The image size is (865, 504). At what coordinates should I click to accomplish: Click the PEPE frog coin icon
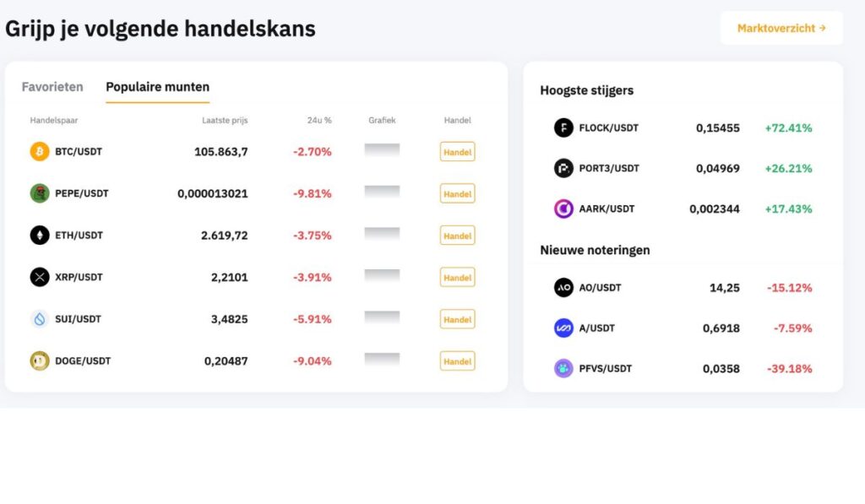pyautogui.click(x=40, y=193)
